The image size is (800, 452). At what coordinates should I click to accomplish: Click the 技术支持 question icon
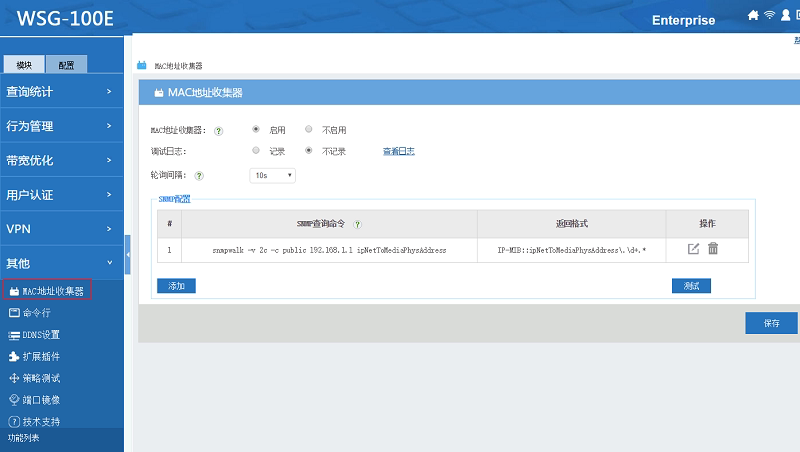coord(14,422)
